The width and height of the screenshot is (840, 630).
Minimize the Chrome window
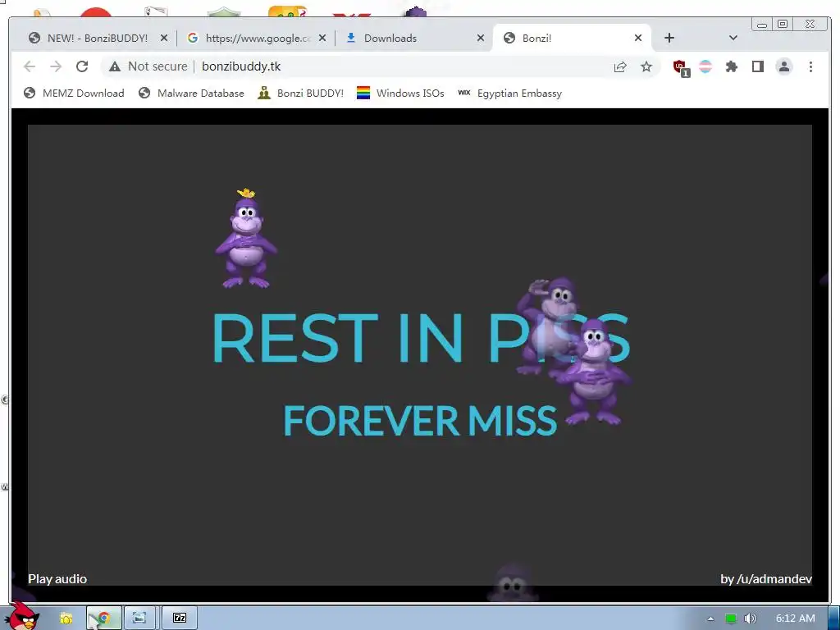point(762,24)
